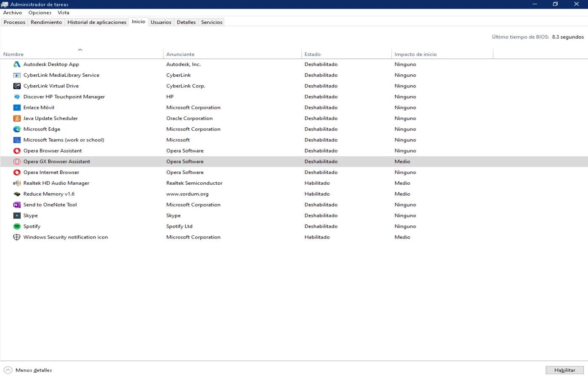Select the CyberLink Virtual Drive name
The height and width of the screenshot is (378, 588).
click(x=51, y=86)
